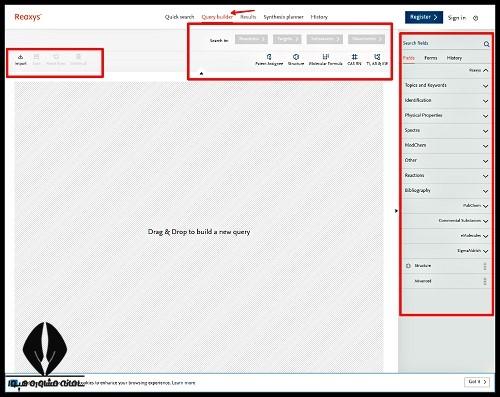Add the Molecular Formula query field
The image size is (500, 397).
click(x=326, y=59)
